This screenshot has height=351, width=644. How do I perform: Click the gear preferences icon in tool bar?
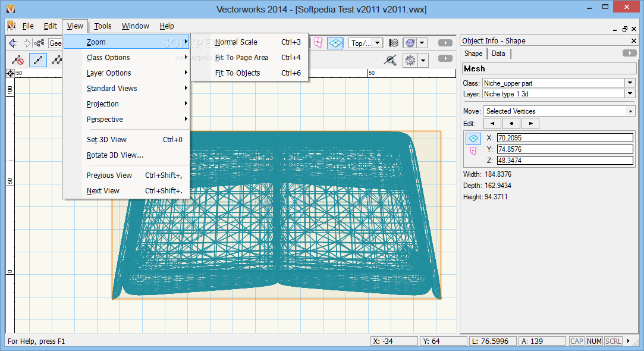[410, 61]
